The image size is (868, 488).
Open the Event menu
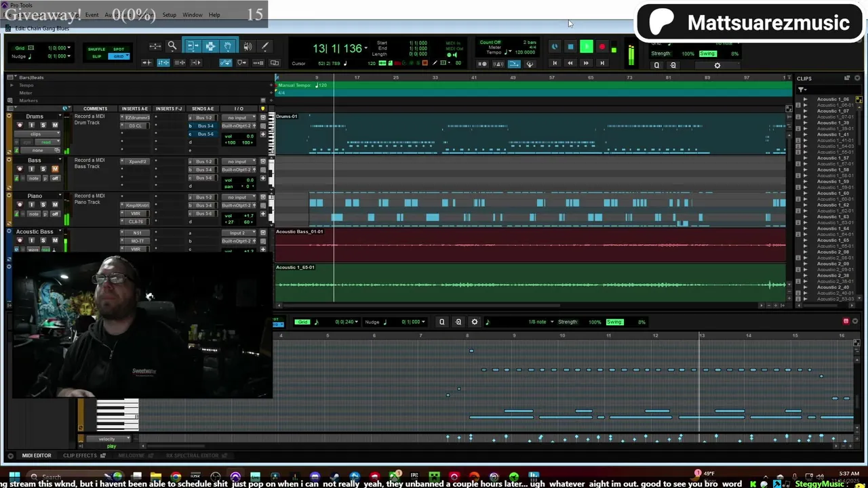[92, 15]
